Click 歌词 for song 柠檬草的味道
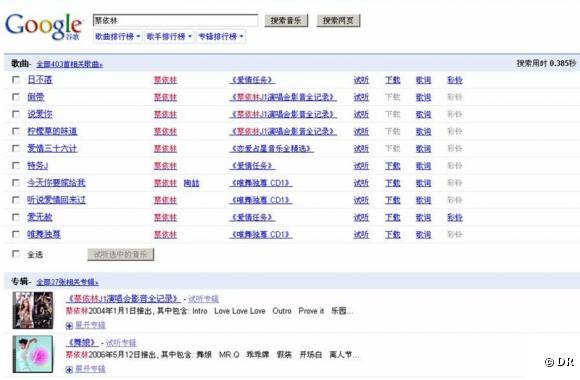 [x=423, y=132]
